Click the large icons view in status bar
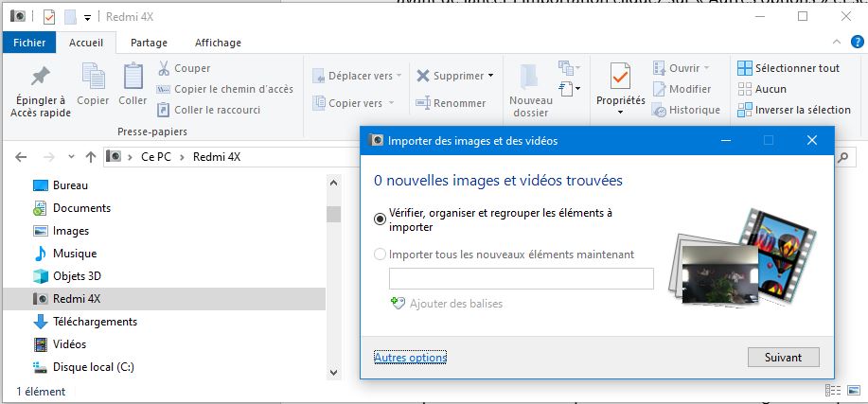The image size is (868, 404). tap(852, 390)
